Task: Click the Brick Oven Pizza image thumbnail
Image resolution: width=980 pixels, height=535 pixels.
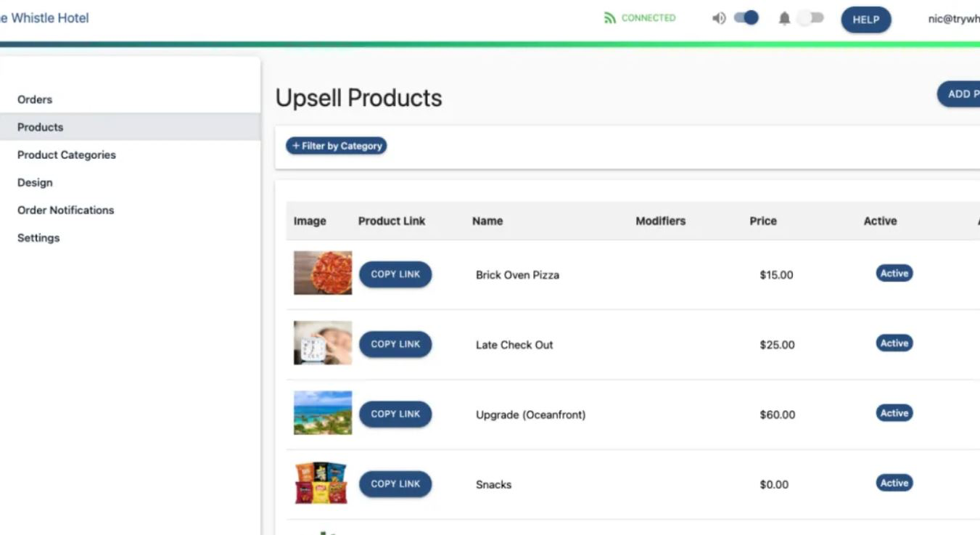Action: click(322, 273)
